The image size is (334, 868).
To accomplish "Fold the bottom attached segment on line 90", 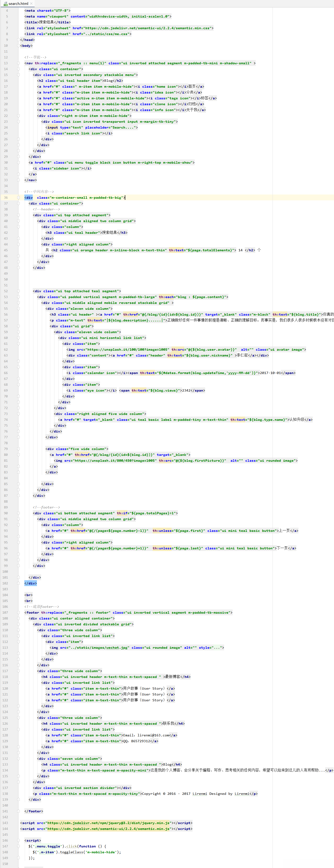I will 18,513.
